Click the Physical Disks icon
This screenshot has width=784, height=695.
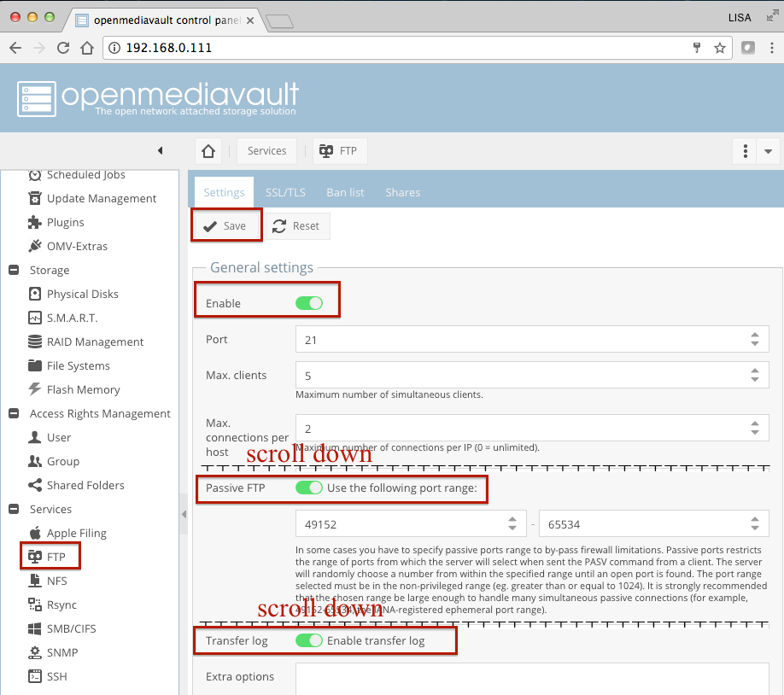click(x=34, y=294)
